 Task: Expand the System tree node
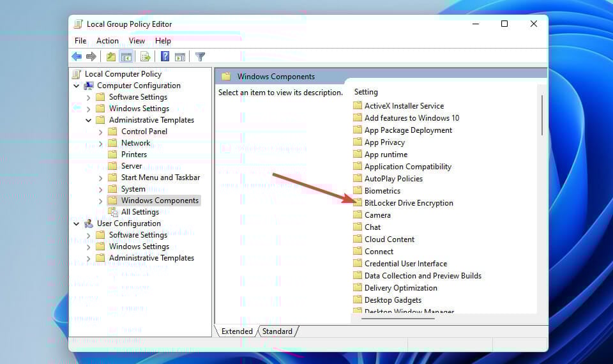point(100,189)
